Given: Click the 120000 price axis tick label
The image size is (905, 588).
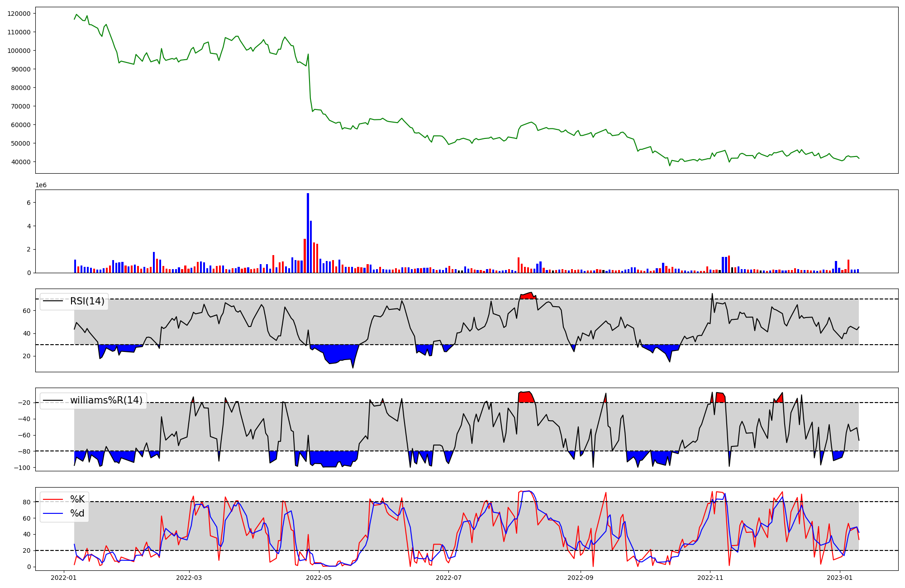Looking at the screenshot, I should coord(19,14).
